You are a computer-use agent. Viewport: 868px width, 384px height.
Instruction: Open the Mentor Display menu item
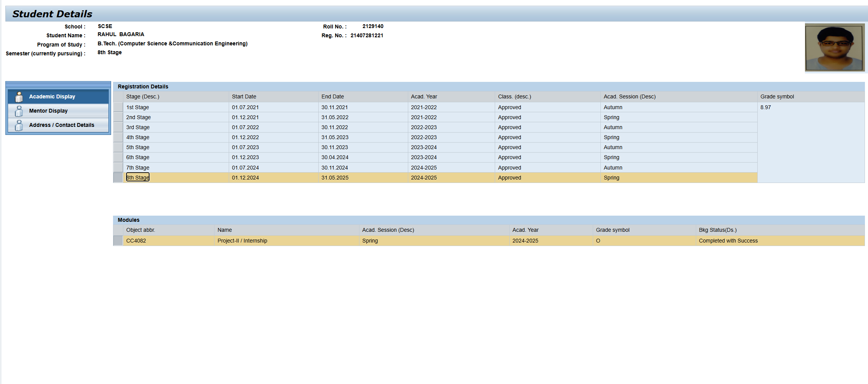pyautogui.click(x=48, y=111)
